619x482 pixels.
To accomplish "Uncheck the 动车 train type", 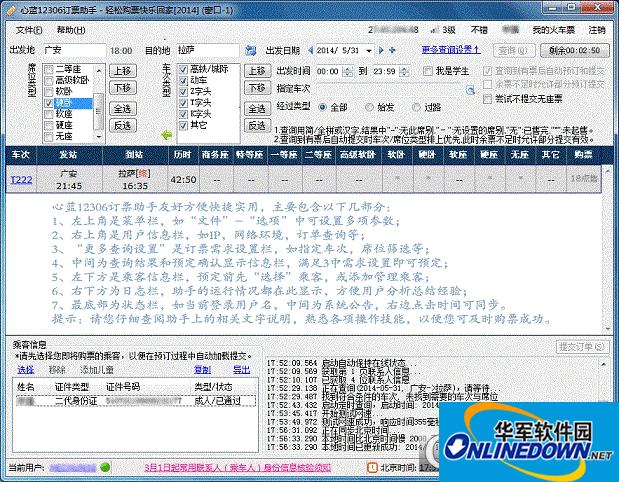I will click(x=183, y=81).
